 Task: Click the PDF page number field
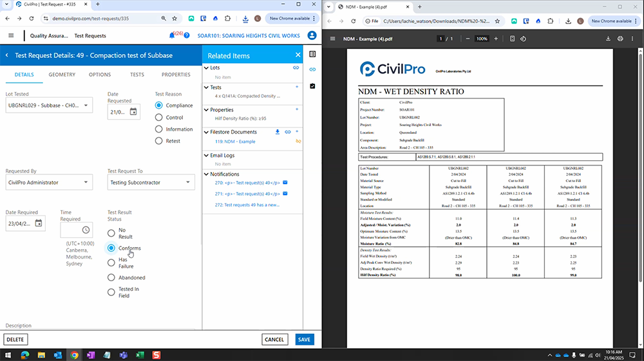click(440, 39)
